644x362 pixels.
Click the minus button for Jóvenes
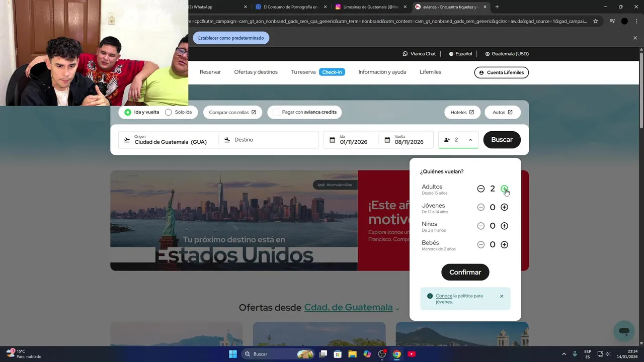click(480, 207)
